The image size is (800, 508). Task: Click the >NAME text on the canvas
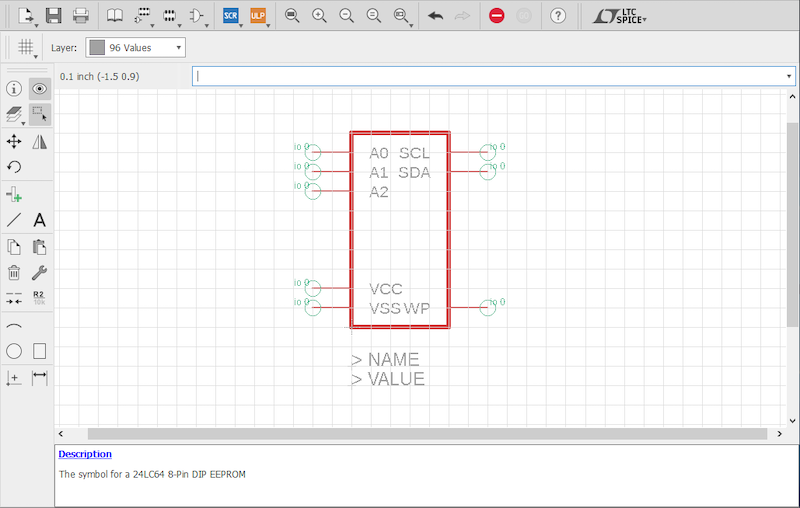[x=385, y=360]
